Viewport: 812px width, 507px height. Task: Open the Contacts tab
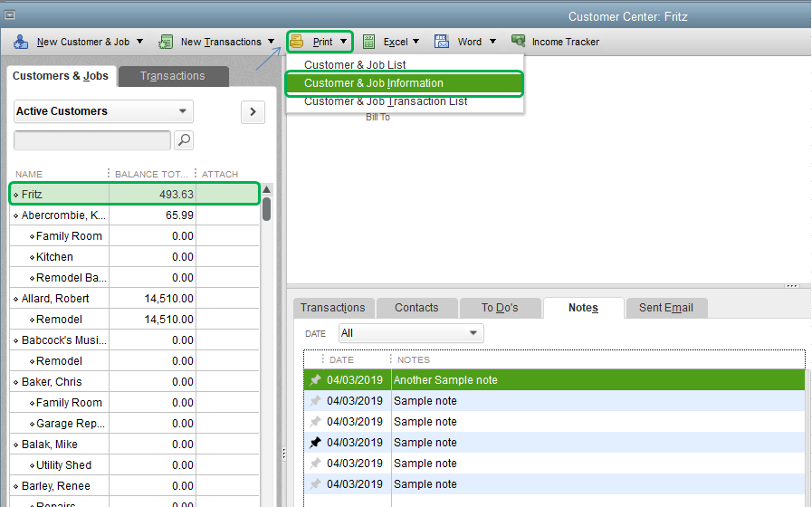[417, 308]
